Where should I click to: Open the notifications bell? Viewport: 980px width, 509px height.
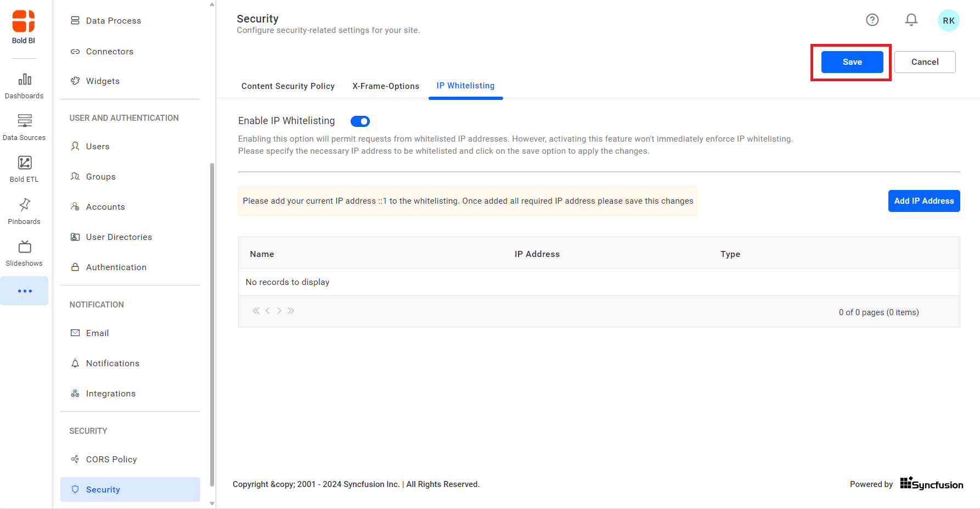point(911,19)
